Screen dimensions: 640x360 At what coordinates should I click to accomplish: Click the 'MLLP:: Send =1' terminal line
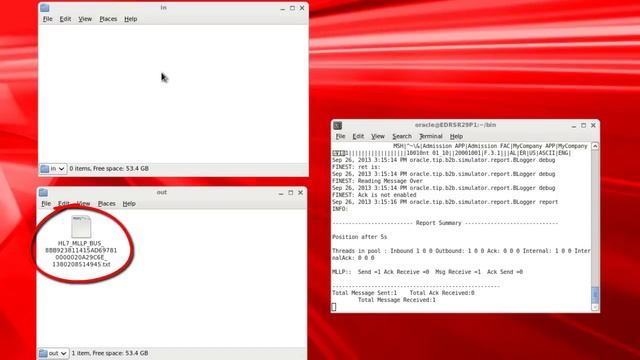(x=427, y=272)
